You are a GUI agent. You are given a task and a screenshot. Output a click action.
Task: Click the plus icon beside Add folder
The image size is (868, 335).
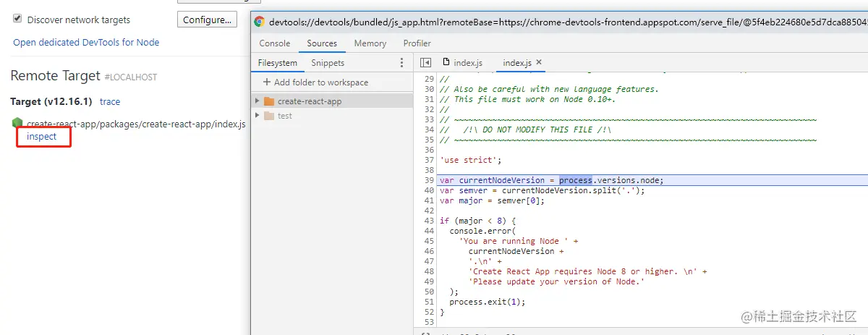[267, 82]
